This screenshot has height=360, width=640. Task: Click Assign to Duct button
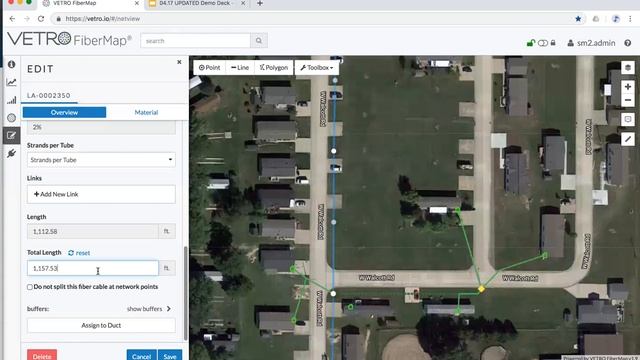tap(101, 325)
